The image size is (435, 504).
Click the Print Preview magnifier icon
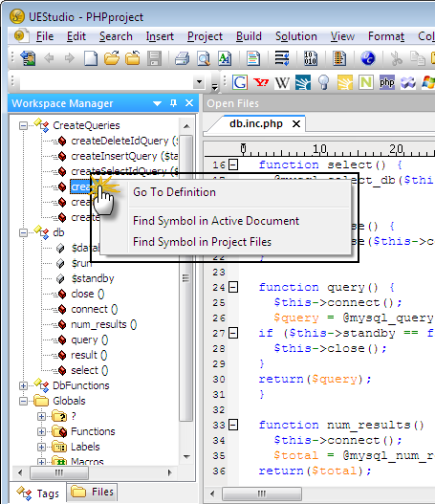pos(204,58)
